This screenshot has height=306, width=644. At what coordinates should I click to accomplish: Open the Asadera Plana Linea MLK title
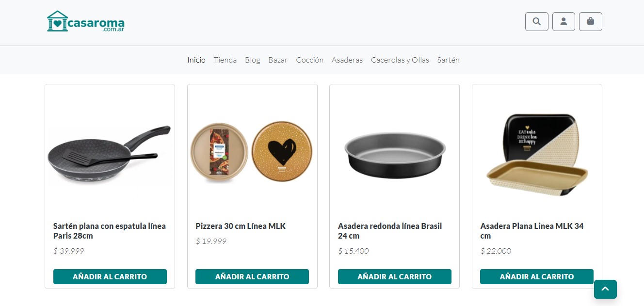pyautogui.click(x=532, y=231)
